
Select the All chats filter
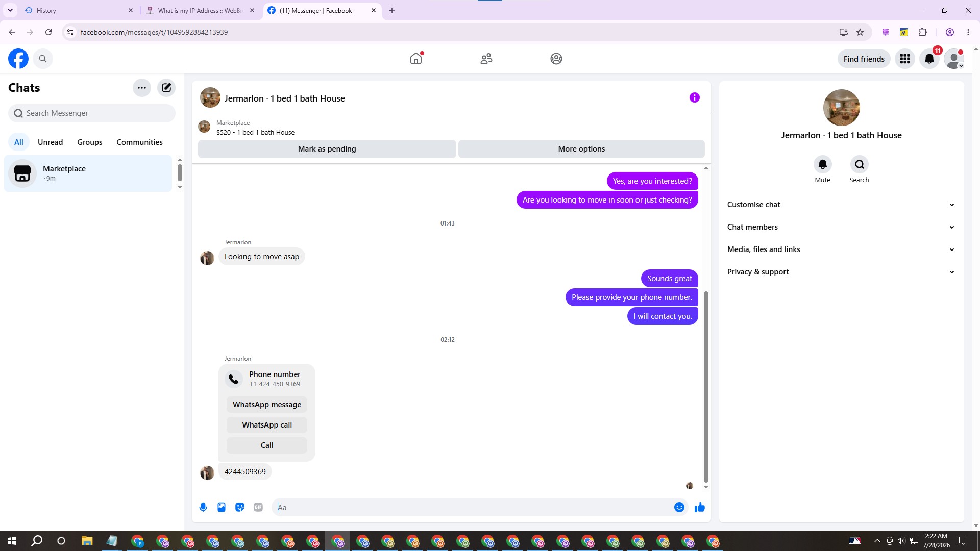coord(19,142)
